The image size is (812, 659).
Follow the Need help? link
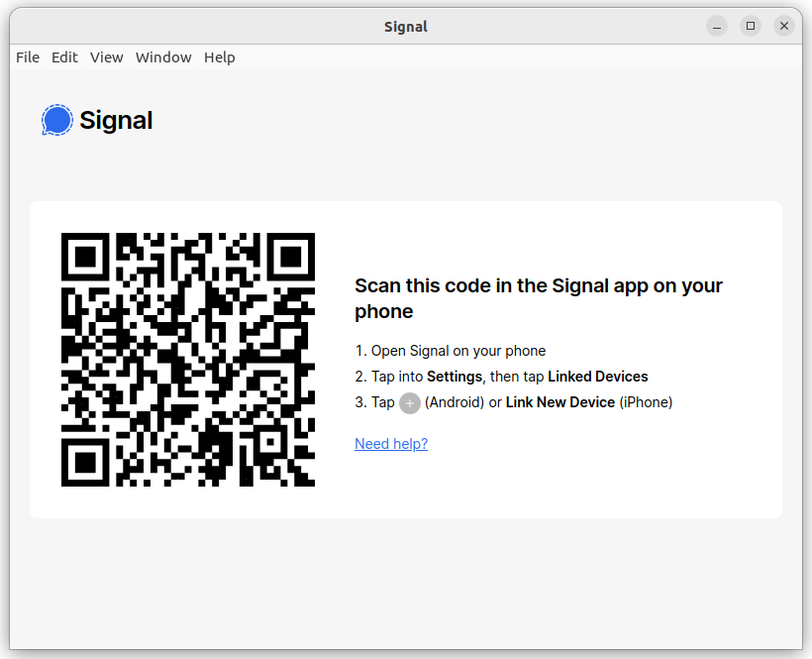(391, 444)
